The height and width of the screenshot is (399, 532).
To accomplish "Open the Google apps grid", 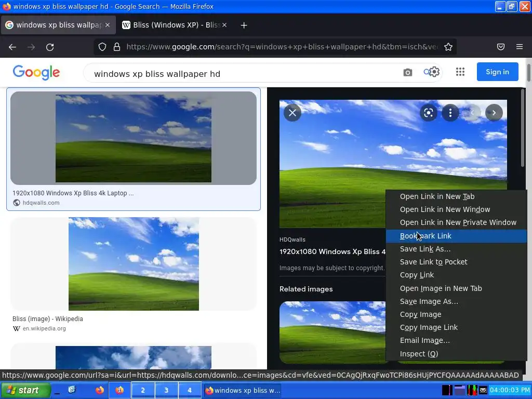I will tap(460, 72).
